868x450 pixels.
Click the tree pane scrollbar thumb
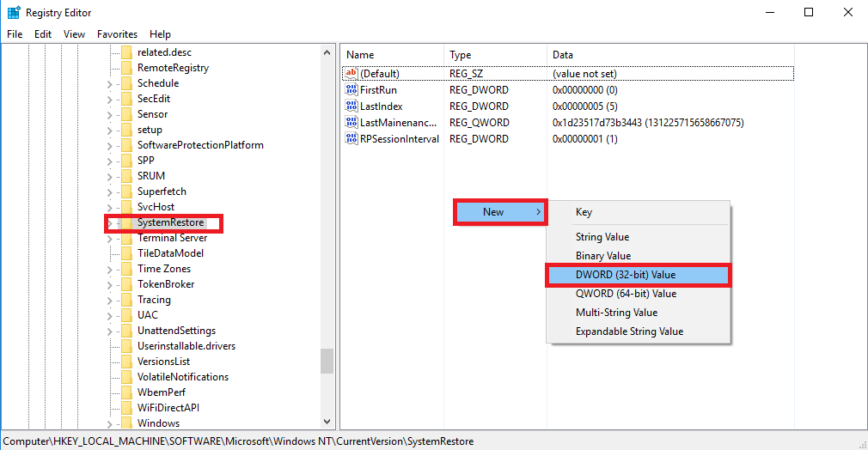(x=327, y=361)
